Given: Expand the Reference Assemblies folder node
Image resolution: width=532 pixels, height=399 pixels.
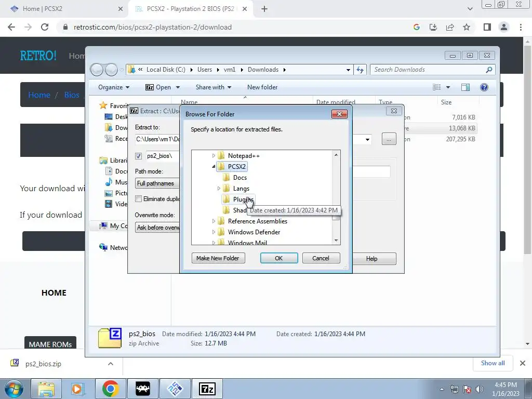Looking at the screenshot, I should (214, 221).
